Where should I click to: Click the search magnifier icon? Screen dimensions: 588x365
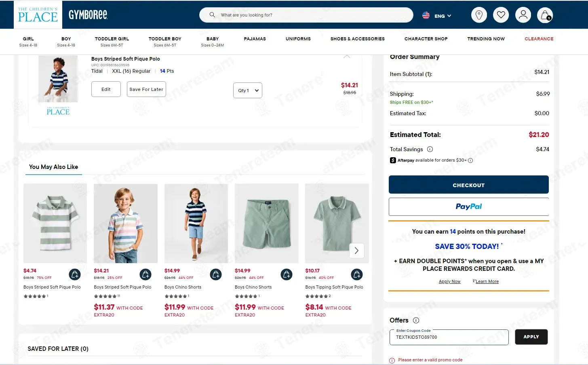[x=212, y=15]
